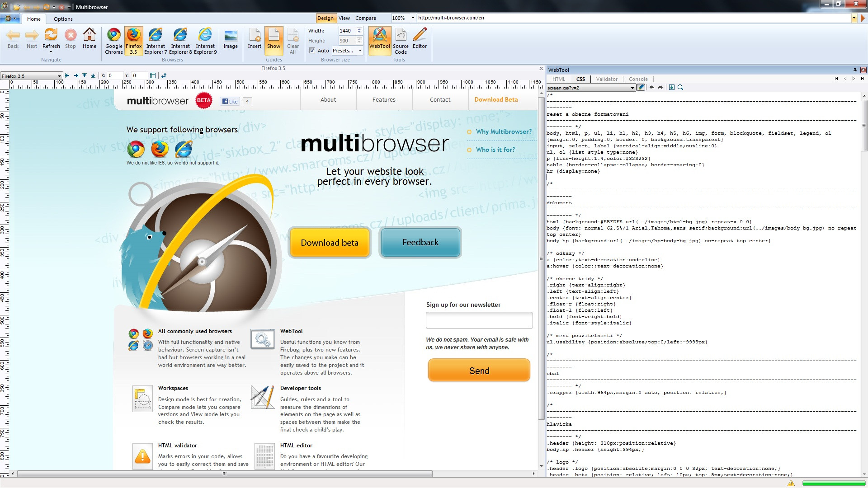Increase the Width spinner value

pos(359,29)
